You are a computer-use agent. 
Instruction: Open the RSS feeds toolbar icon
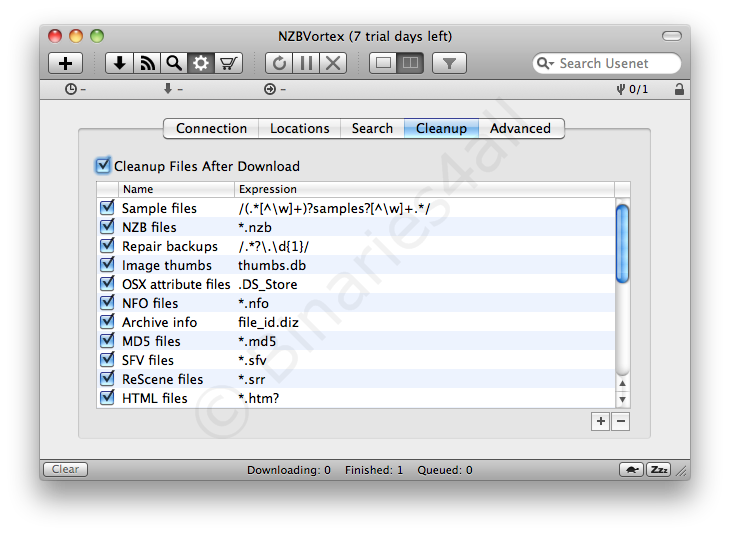(147, 63)
